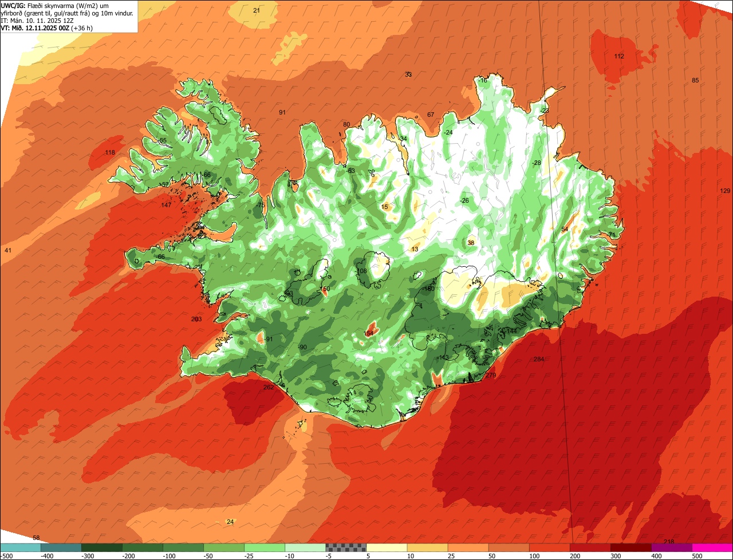Click the map value 67 on the north coast
Screen dimensions: 733x560
pos(431,115)
